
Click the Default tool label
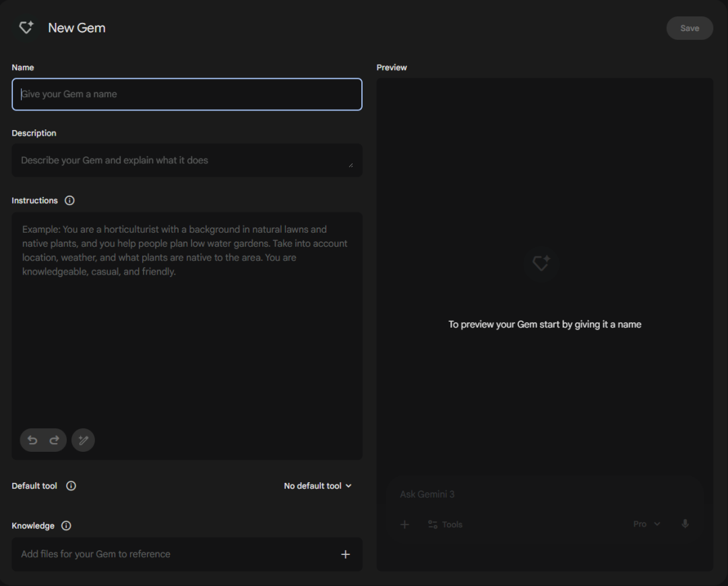pos(34,486)
